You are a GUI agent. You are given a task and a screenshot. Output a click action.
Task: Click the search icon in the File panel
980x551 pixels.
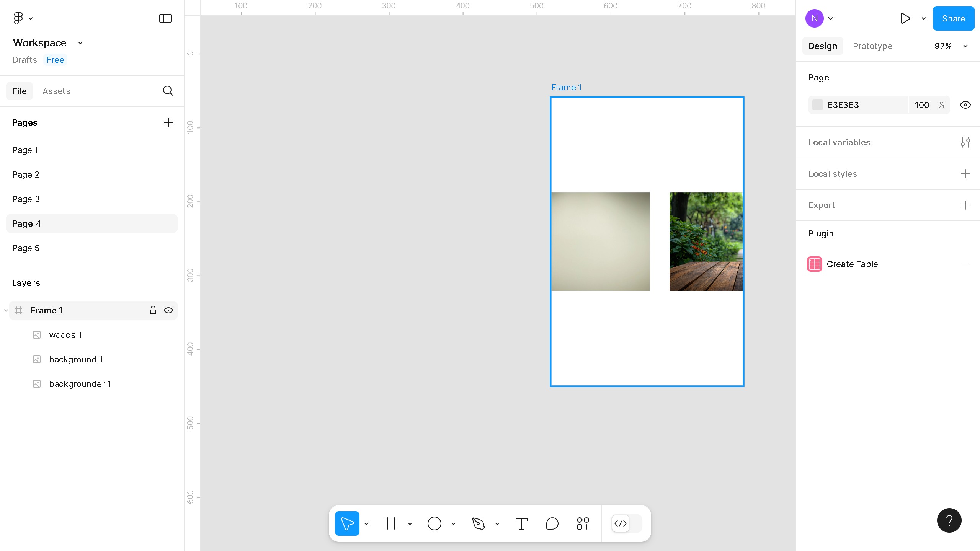[168, 91]
